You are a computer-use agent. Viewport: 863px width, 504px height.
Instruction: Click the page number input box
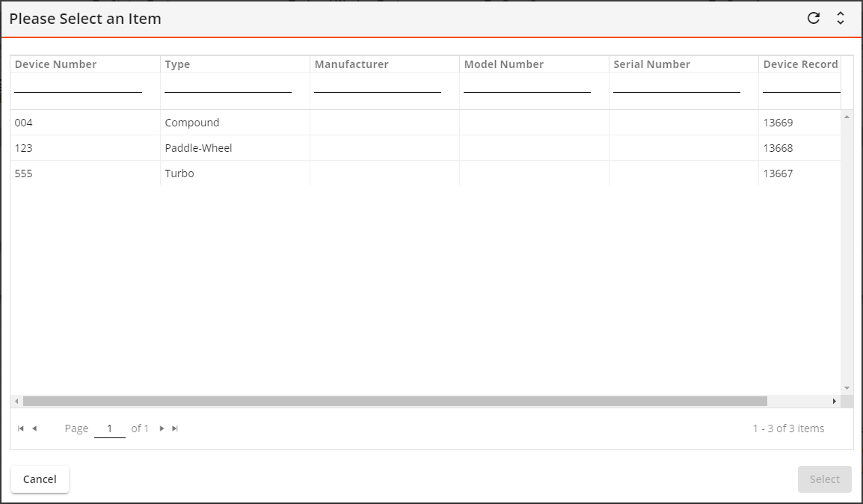coord(109,428)
